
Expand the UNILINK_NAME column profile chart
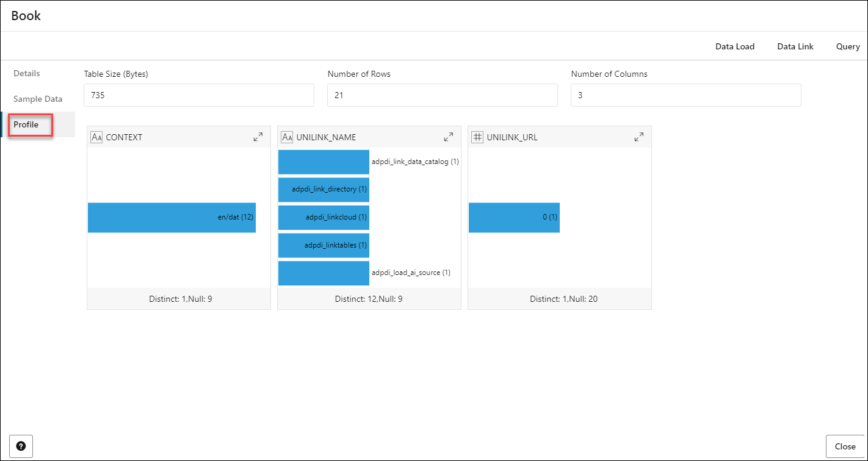click(449, 137)
